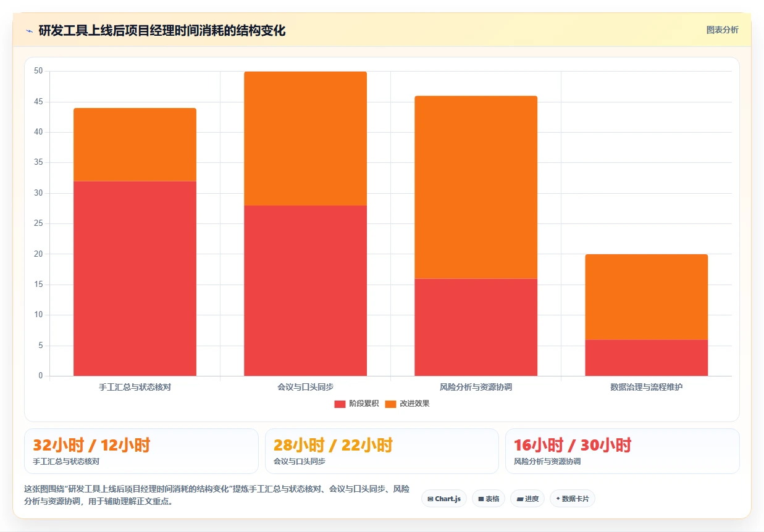
Task: Toggle the 改进效果 legend item
Action: tap(407, 404)
